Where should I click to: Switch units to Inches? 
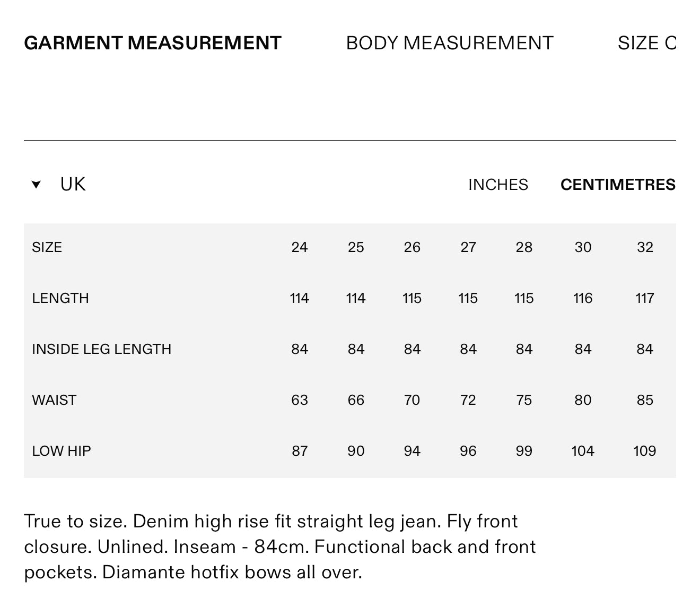coord(498,185)
